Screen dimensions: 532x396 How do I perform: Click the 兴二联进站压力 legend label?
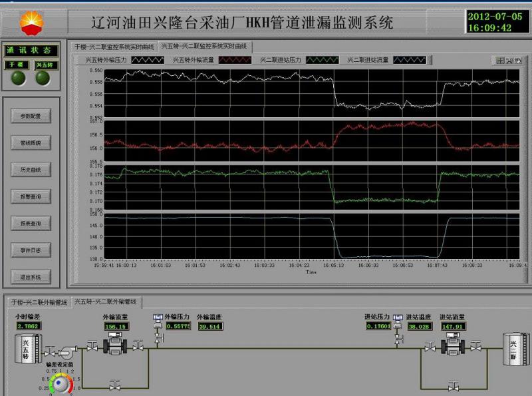[x=280, y=60]
